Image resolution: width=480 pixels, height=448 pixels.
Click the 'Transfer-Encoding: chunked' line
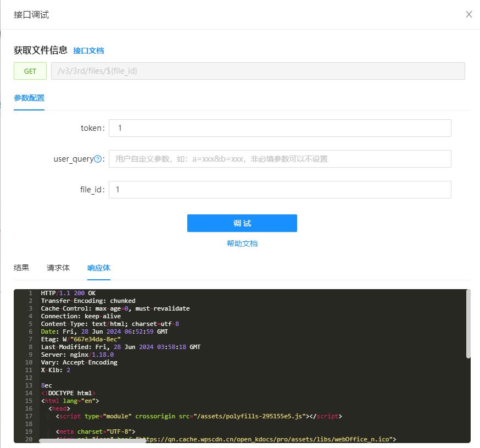click(x=88, y=301)
